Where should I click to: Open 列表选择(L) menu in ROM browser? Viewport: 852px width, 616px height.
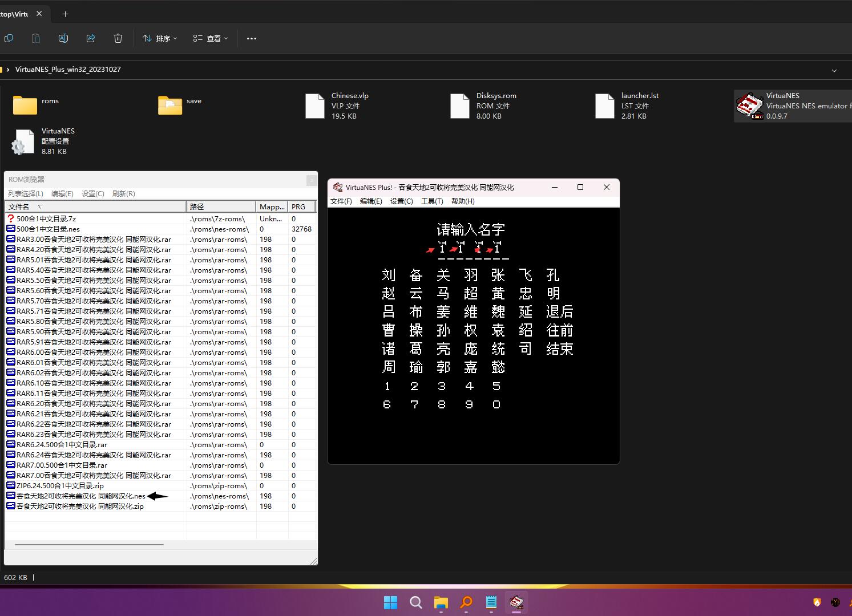pos(26,194)
